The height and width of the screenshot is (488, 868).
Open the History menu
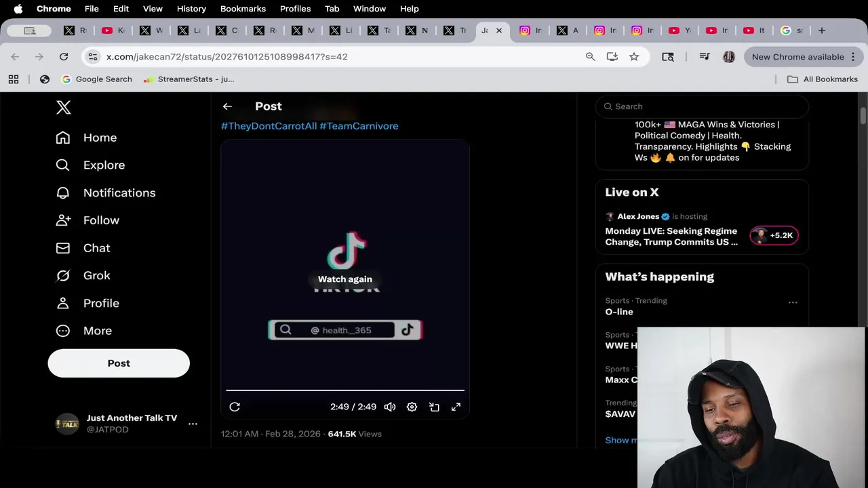pos(191,9)
